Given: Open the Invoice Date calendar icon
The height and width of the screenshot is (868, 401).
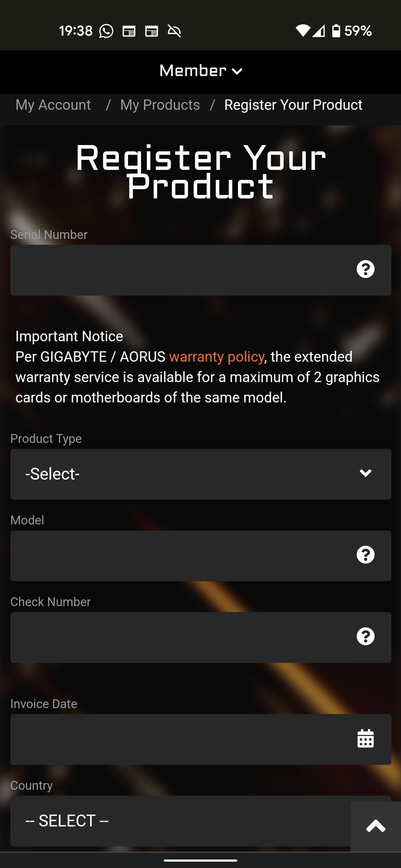Looking at the screenshot, I should pos(365,739).
